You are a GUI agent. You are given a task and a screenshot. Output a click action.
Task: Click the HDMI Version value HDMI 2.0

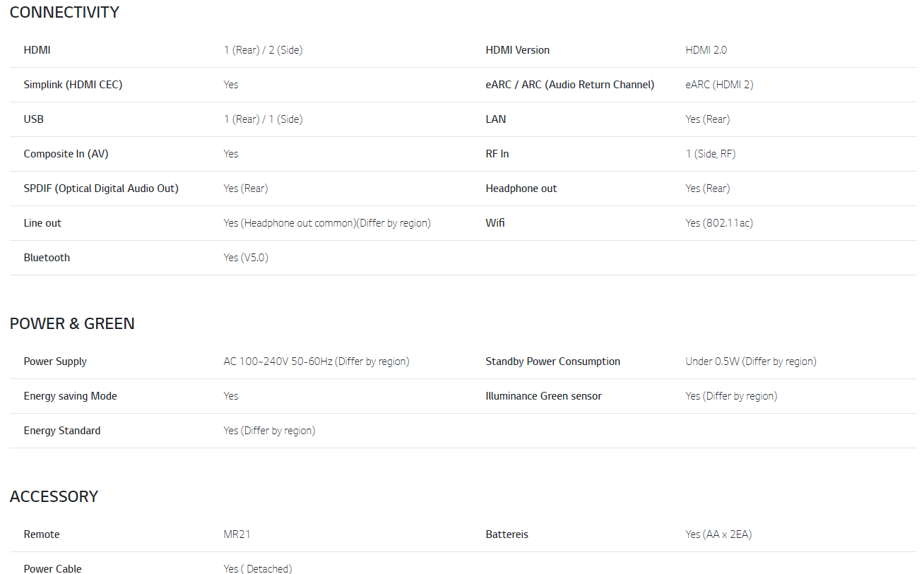click(x=706, y=50)
